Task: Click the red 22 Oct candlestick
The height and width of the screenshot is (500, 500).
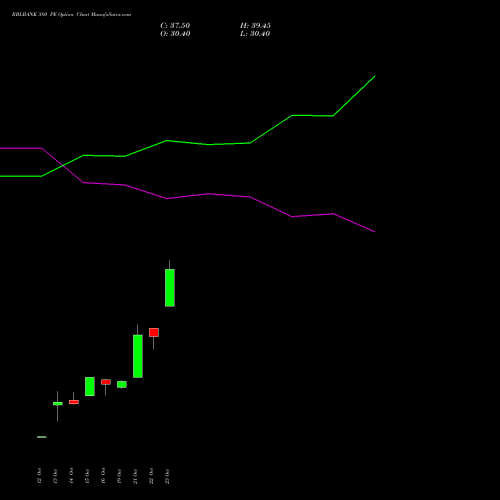Action: (154, 332)
